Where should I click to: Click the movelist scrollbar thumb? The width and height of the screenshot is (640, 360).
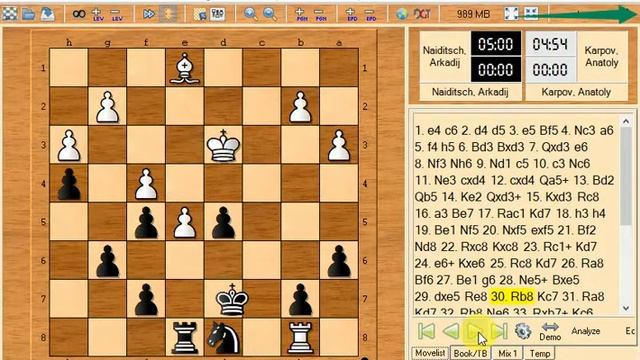point(626,176)
